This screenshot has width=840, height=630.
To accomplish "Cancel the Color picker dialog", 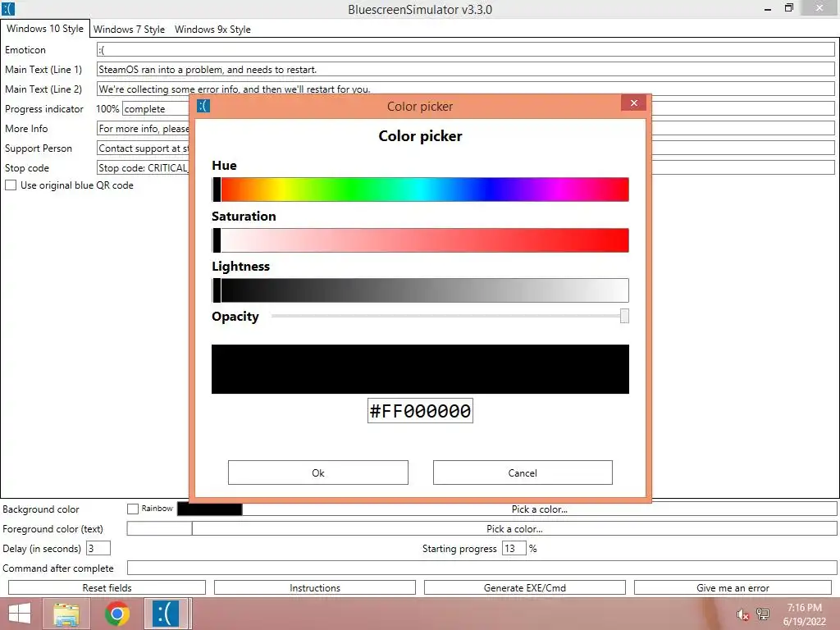I will (523, 472).
